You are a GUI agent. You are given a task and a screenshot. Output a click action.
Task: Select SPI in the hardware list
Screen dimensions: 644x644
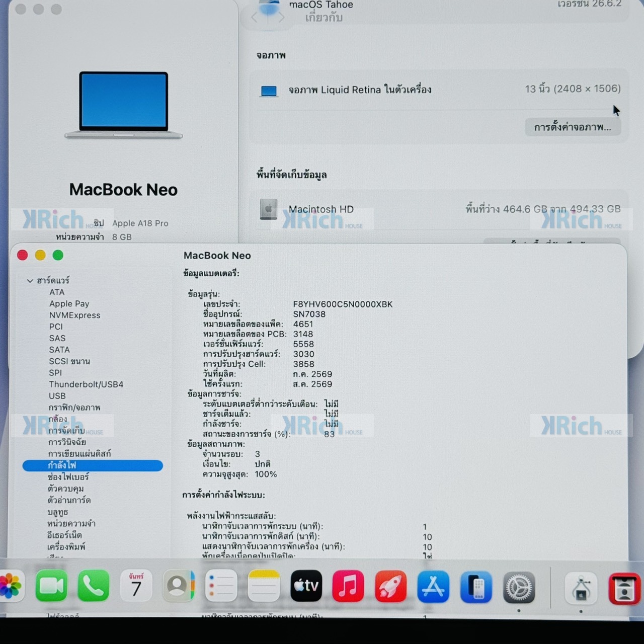[x=55, y=373]
